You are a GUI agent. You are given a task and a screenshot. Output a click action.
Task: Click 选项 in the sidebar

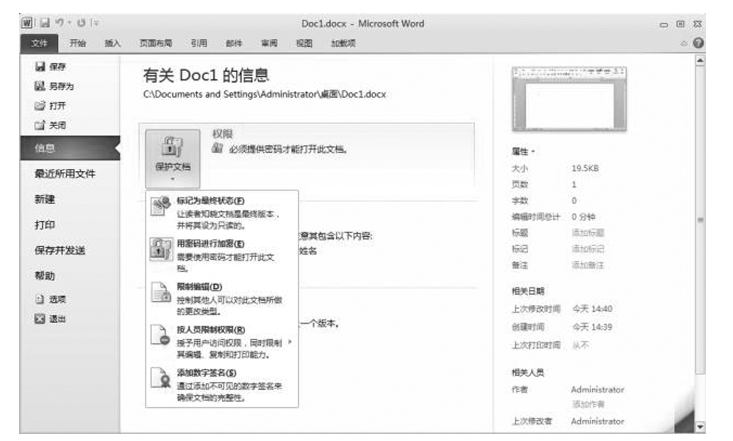(50, 299)
